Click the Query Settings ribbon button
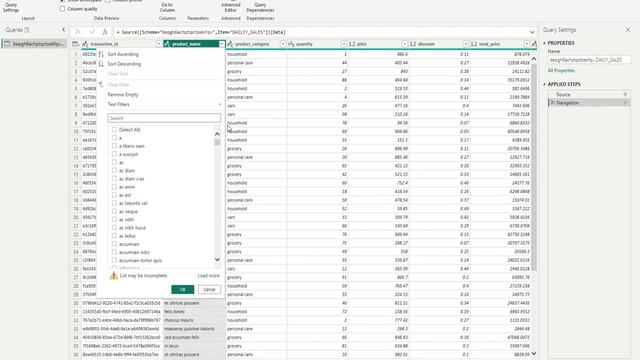The image size is (640, 360). point(11,7)
